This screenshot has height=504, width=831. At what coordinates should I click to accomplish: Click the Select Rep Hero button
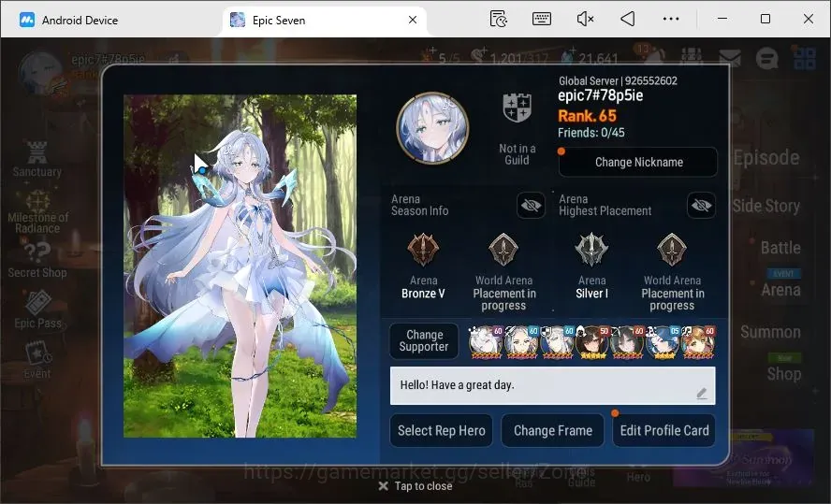click(442, 430)
